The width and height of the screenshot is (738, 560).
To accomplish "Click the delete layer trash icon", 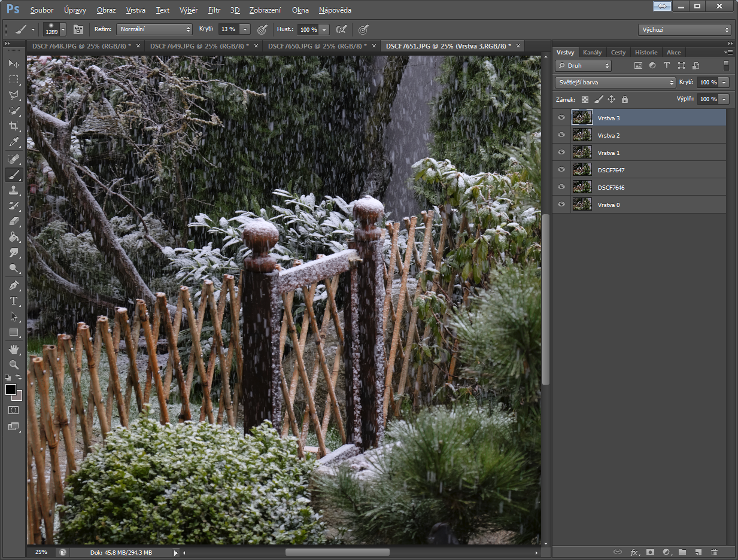I will pyautogui.click(x=714, y=552).
